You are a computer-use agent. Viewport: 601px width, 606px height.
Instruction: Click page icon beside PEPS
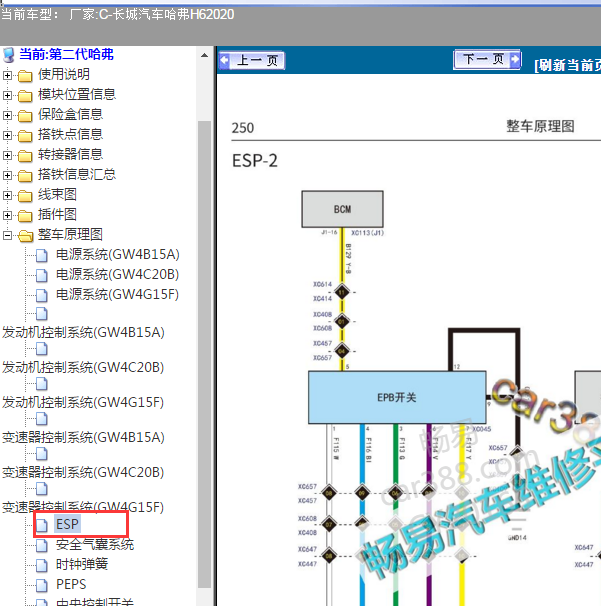point(42,586)
